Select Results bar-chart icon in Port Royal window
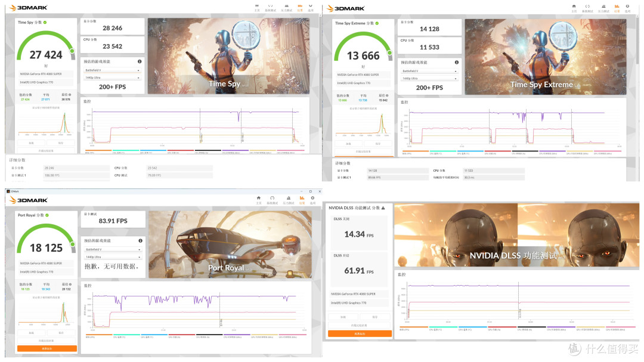 [302, 198]
